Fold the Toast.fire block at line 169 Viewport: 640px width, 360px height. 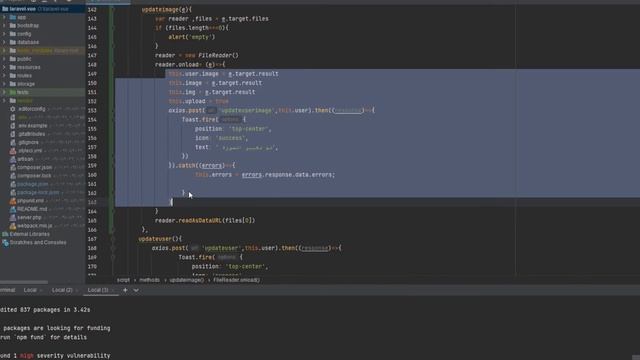pyautogui.click(x=113, y=257)
